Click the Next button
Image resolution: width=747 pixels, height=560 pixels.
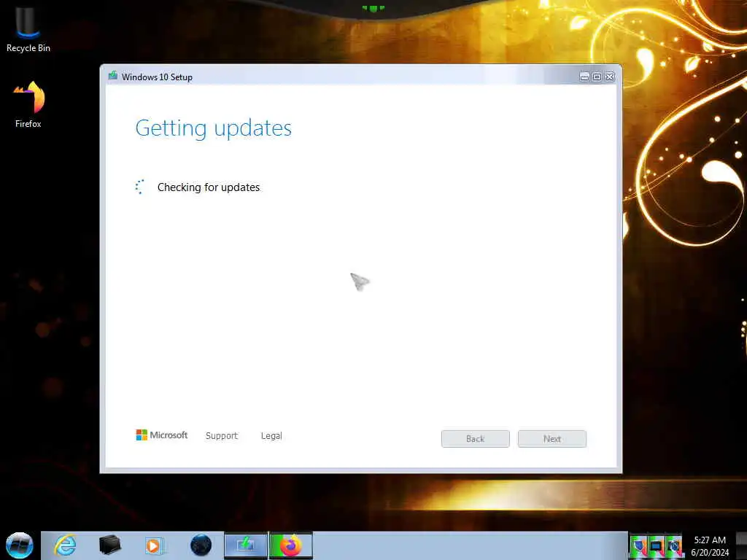tap(552, 438)
